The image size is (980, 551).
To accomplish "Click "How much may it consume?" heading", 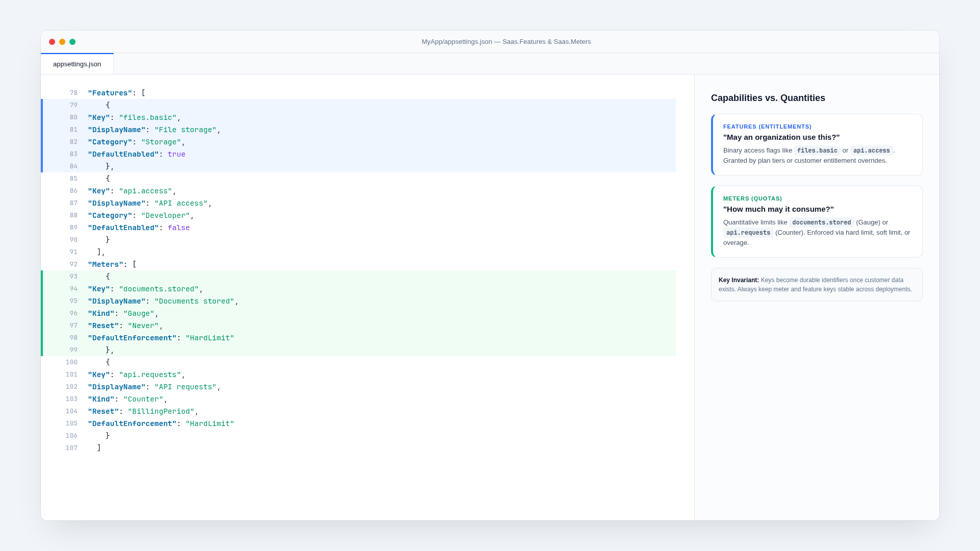I will pyautogui.click(x=778, y=209).
